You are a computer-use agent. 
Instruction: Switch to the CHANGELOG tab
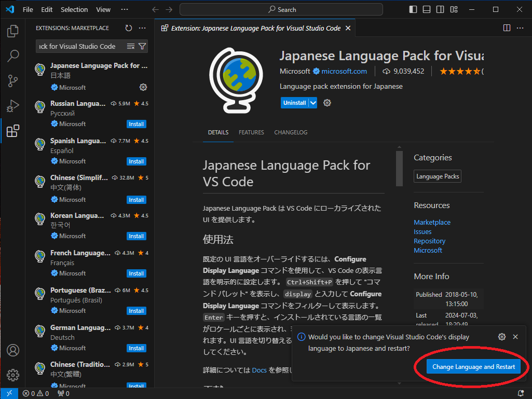(x=291, y=132)
